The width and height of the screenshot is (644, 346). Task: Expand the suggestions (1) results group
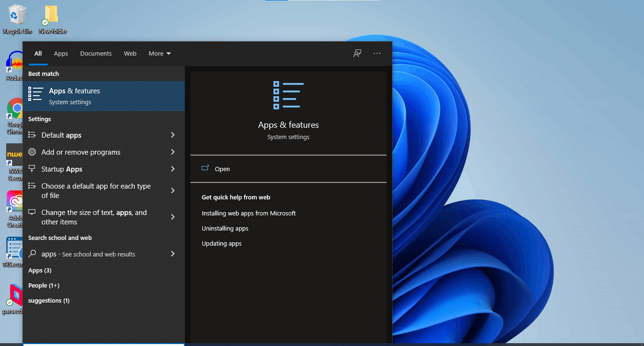pyautogui.click(x=49, y=300)
